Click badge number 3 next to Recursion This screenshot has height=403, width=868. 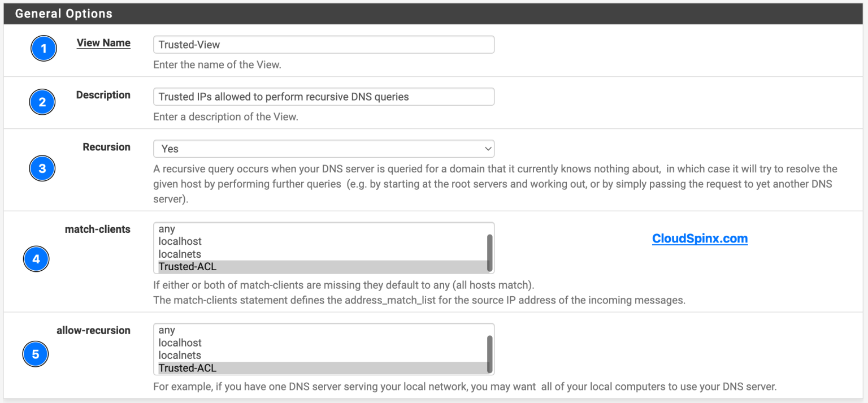tap(42, 168)
